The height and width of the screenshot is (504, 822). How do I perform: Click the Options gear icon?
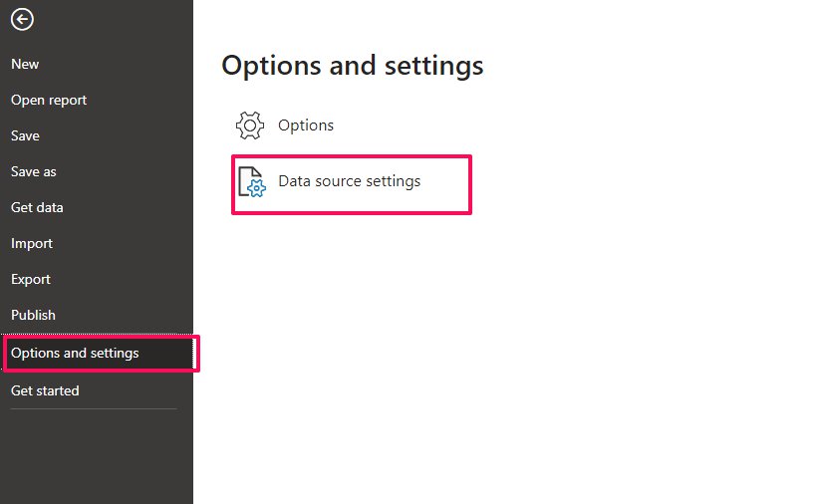pyautogui.click(x=249, y=126)
